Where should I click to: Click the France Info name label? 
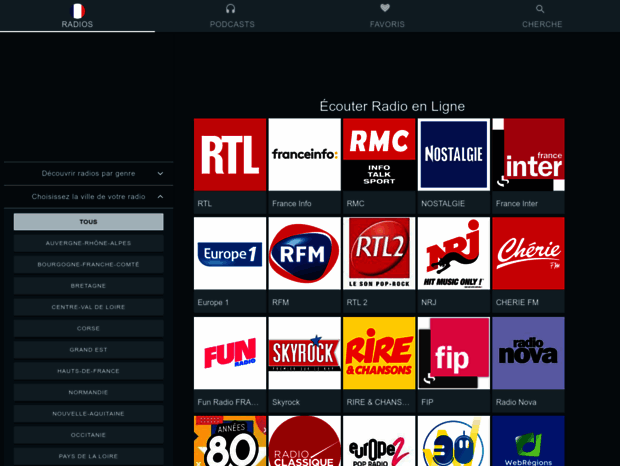point(291,204)
